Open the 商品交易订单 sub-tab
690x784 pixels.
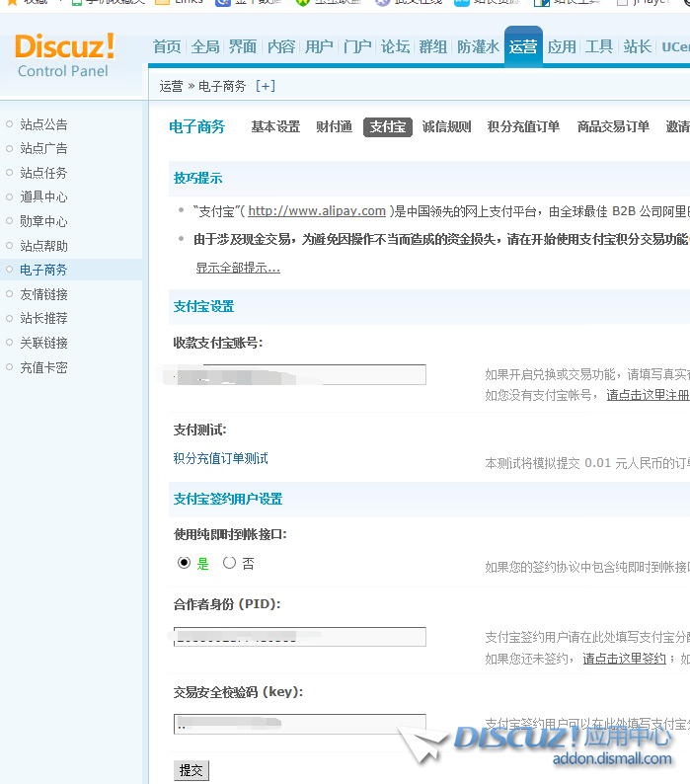click(613, 127)
